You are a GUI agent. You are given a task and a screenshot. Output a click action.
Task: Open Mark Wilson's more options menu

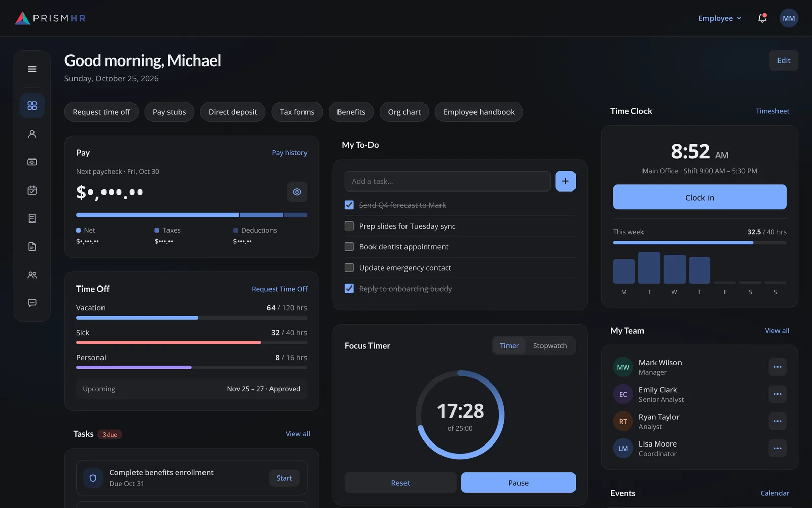777,367
